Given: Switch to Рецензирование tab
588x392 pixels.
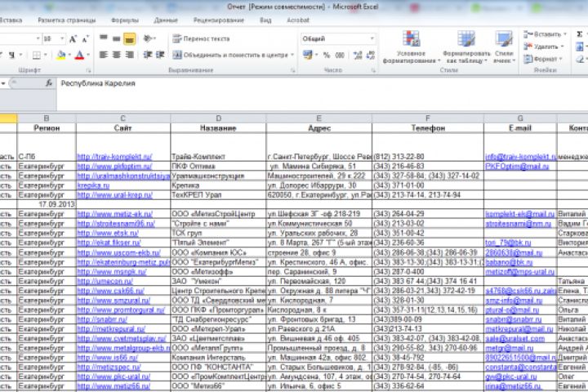Looking at the screenshot, I should pyautogui.click(x=219, y=20).
